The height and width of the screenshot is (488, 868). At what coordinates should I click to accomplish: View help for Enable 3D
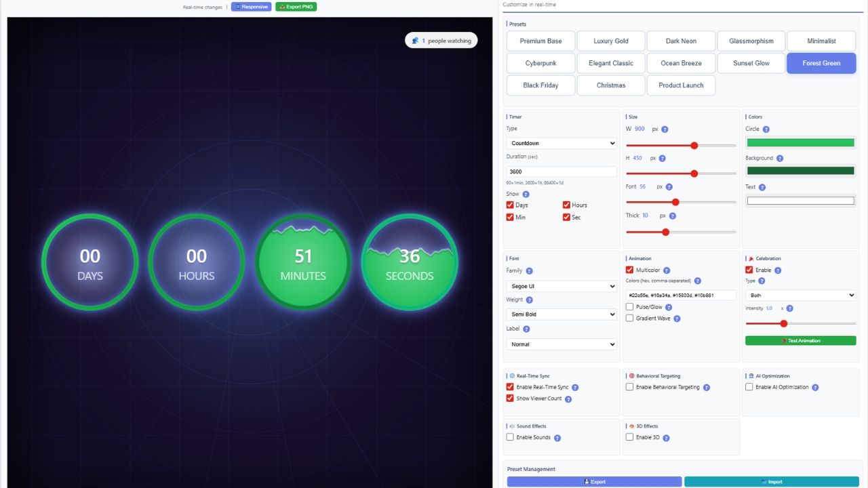pos(666,438)
